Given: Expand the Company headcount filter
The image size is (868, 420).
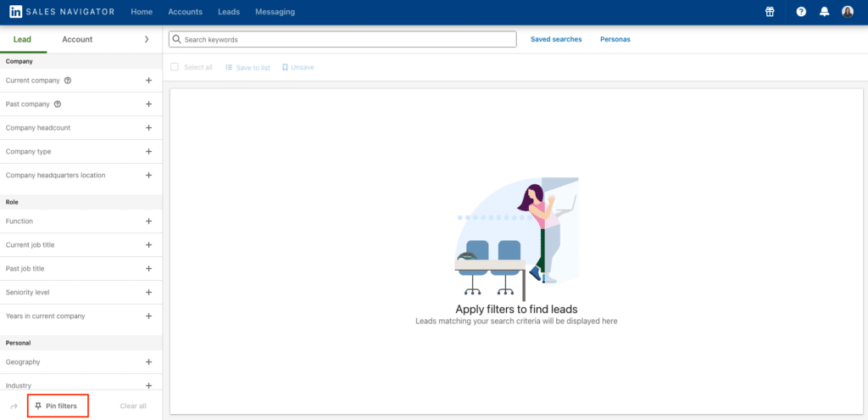Looking at the screenshot, I should (148, 128).
